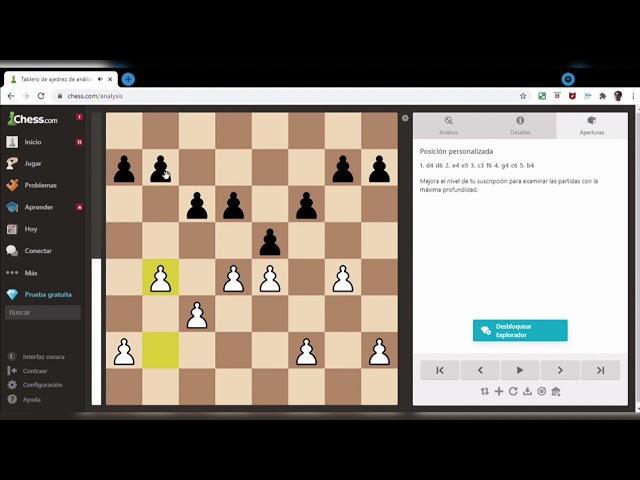Reload the page
The height and width of the screenshot is (480, 640).
(x=41, y=96)
